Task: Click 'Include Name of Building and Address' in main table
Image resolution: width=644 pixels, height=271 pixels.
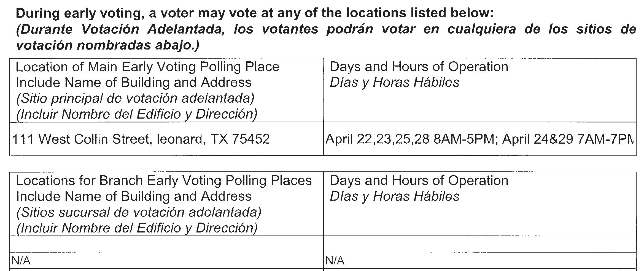Action: coord(134,82)
